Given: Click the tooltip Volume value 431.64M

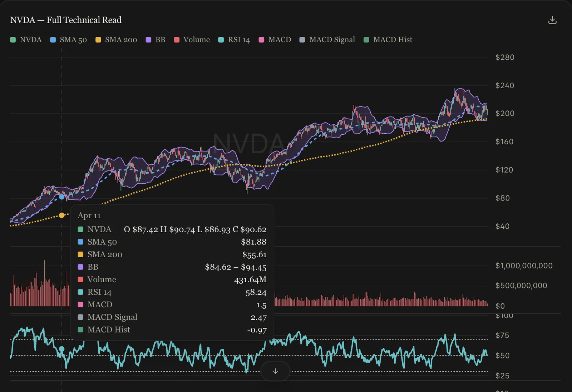Looking at the screenshot, I should [250, 279].
